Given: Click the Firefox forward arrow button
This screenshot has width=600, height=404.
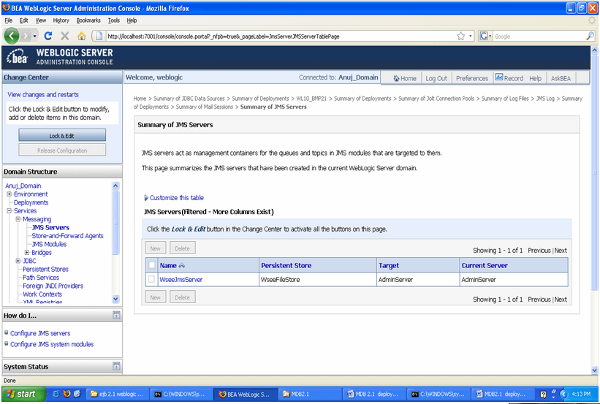Looking at the screenshot, I should [x=26, y=36].
